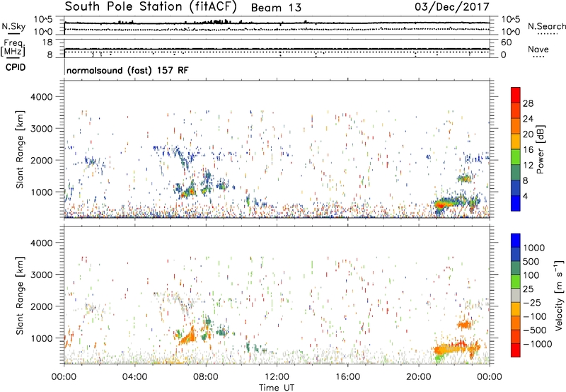Click the 'N.Sky' legend label

(x=13, y=26)
